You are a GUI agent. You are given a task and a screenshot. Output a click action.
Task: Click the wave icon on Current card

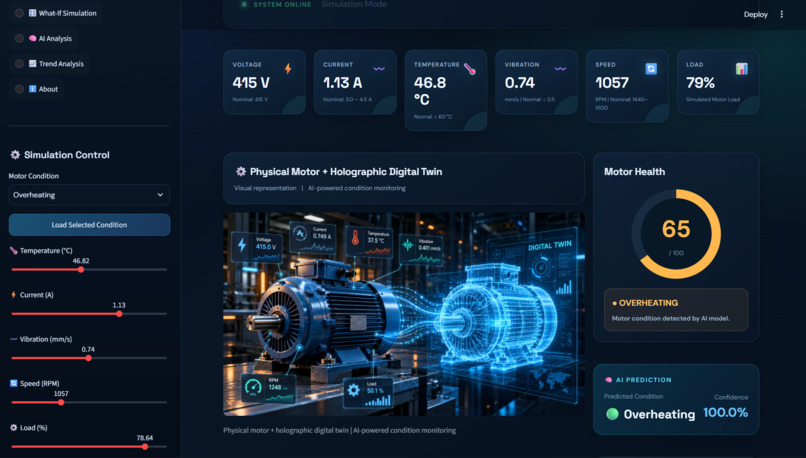379,68
